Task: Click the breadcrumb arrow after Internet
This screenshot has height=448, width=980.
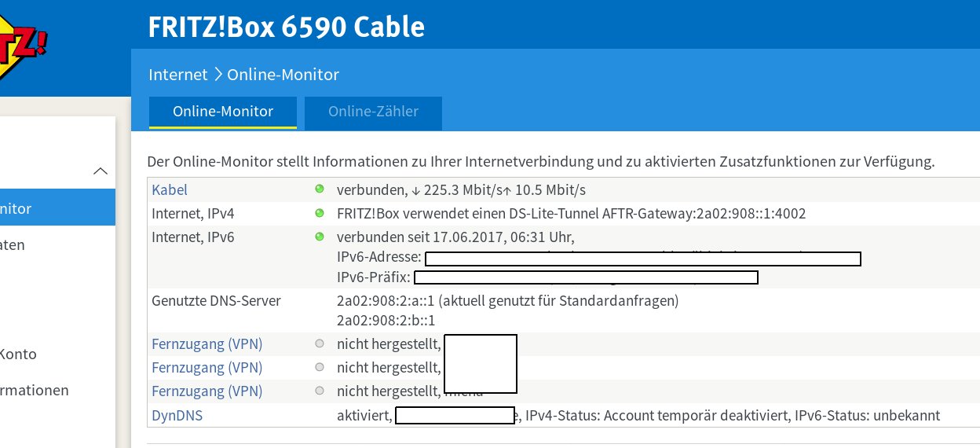Action: (x=218, y=75)
